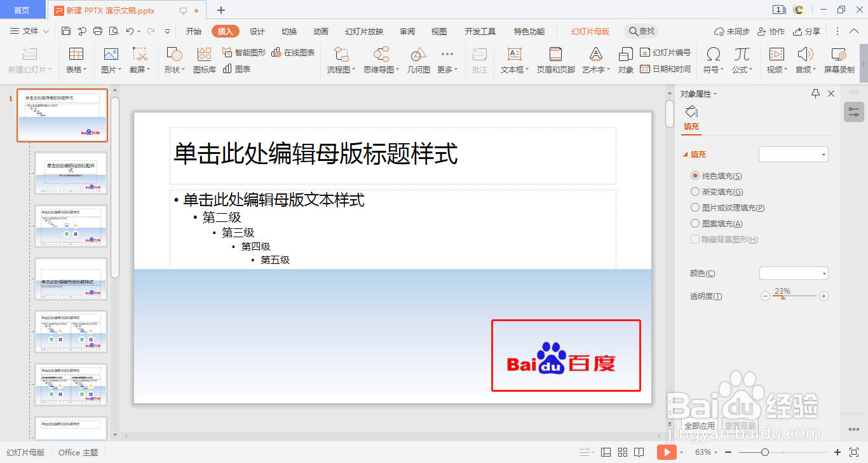Viewport: 868px width, 463px height.
Task: Select the first slide master thumbnail
Action: (x=62, y=115)
